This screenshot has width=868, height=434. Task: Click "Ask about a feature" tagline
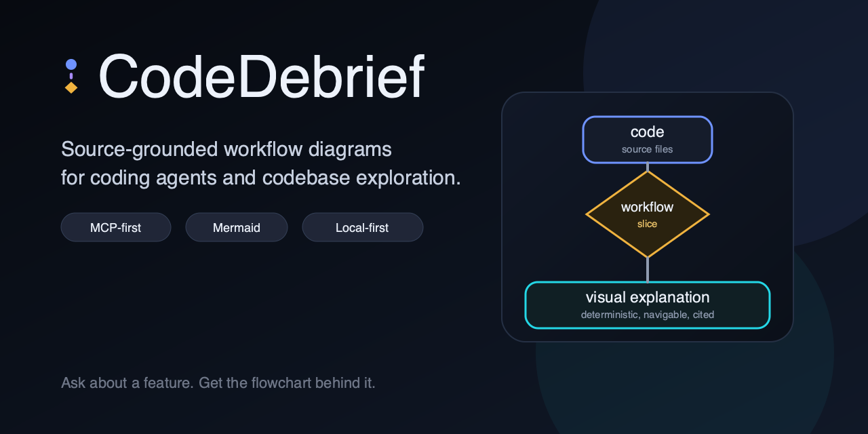[x=218, y=382]
